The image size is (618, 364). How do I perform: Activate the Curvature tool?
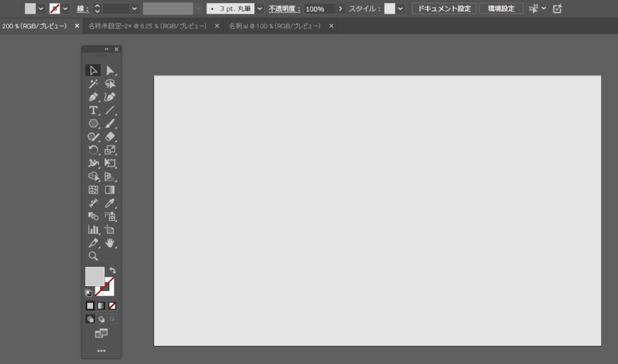coord(110,97)
